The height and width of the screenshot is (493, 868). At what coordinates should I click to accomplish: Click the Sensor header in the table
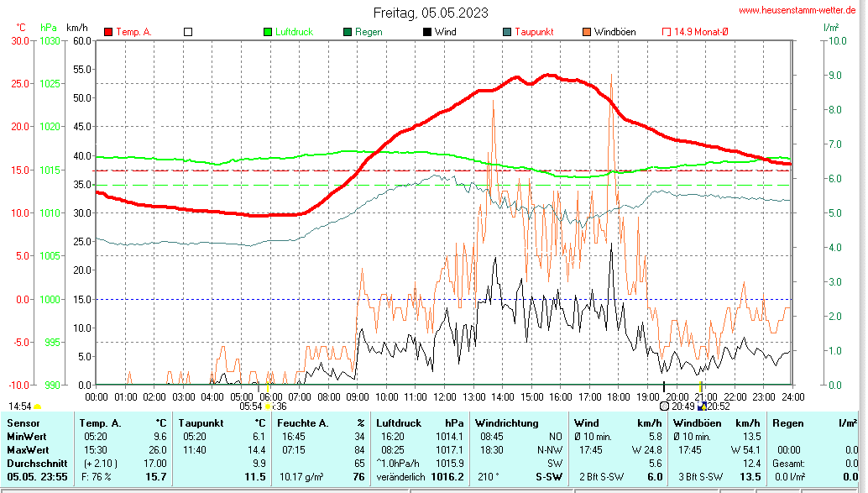coord(23,423)
